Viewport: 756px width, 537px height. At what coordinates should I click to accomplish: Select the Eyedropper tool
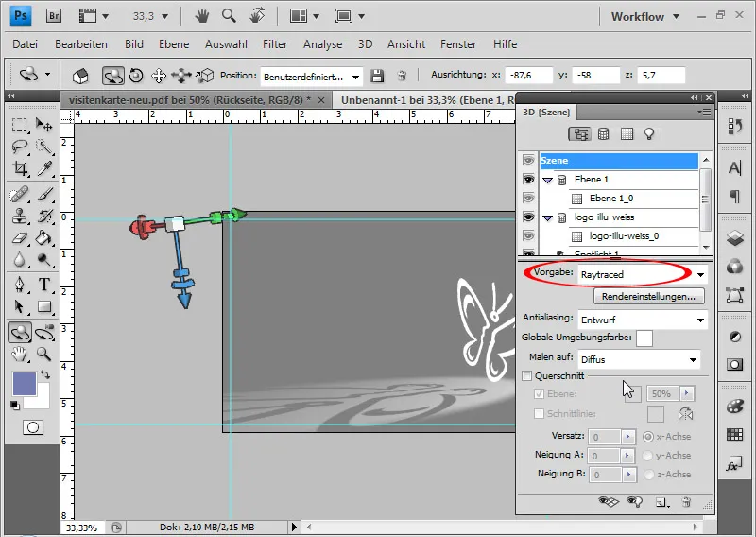[44, 168]
